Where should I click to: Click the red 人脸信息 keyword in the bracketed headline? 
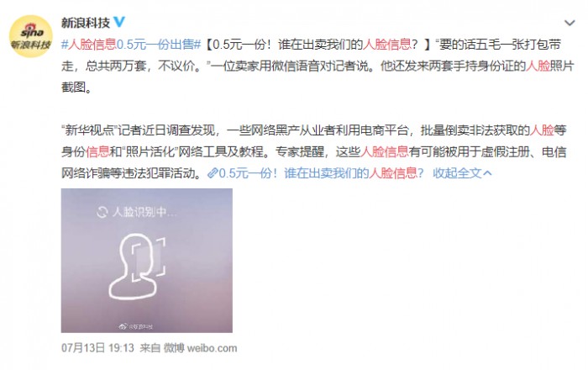[387, 45]
